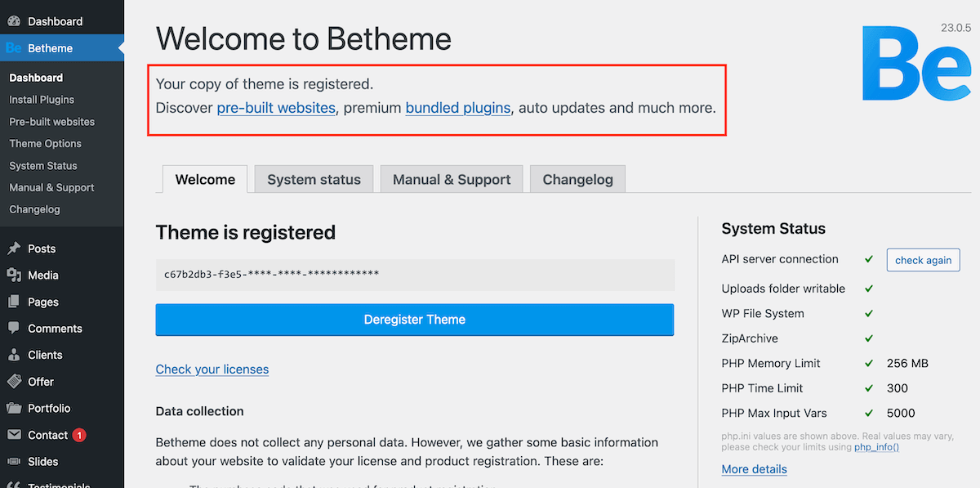Screen dimensions: 980x488
Task: Click the Posts pushpin icon
Action: coord(14,248)
